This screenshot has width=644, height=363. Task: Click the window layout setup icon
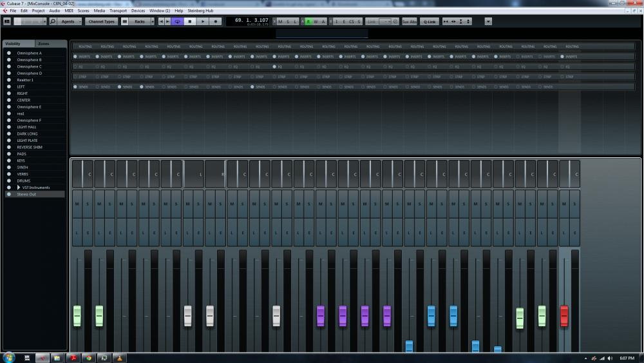tap(7, 21)
